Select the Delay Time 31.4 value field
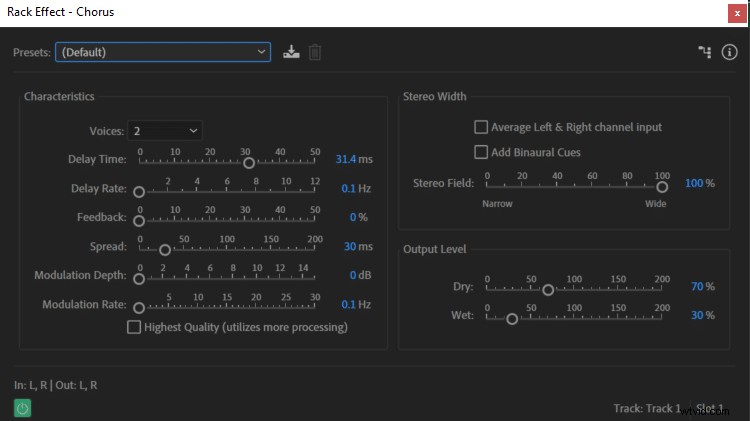 point(345,160)
